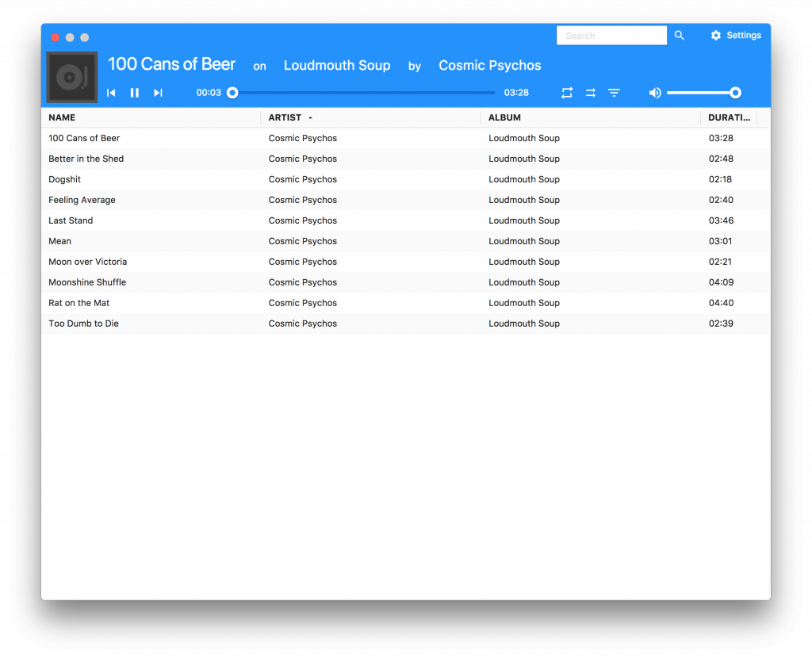The width and height of the screenshot is (812, 659).
Task: Click the playback position knob
Action: 232,93
